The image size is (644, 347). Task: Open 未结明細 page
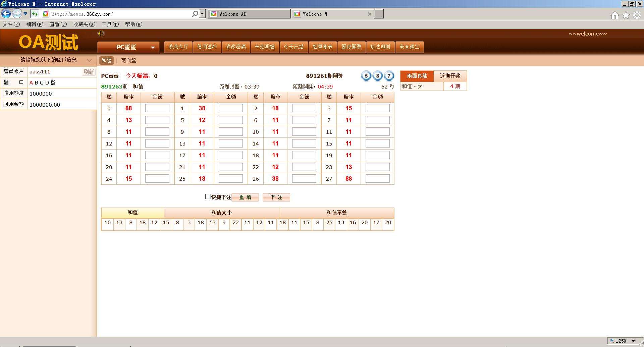click(x=265, y=47)
